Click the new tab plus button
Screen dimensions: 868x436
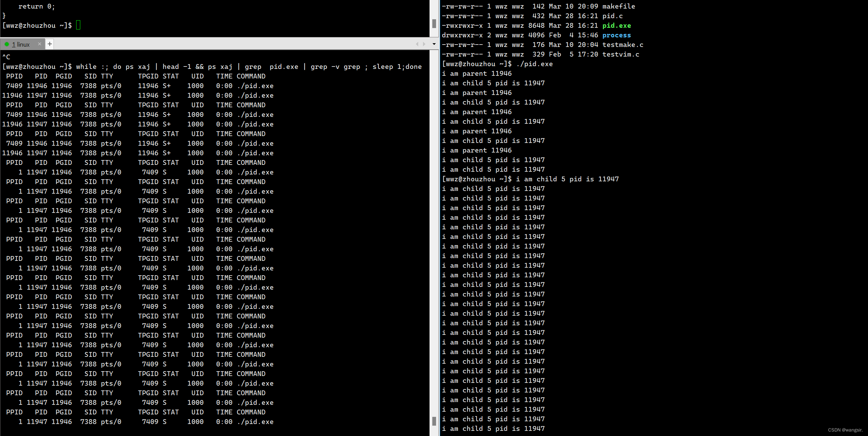[x=50, y=44]
